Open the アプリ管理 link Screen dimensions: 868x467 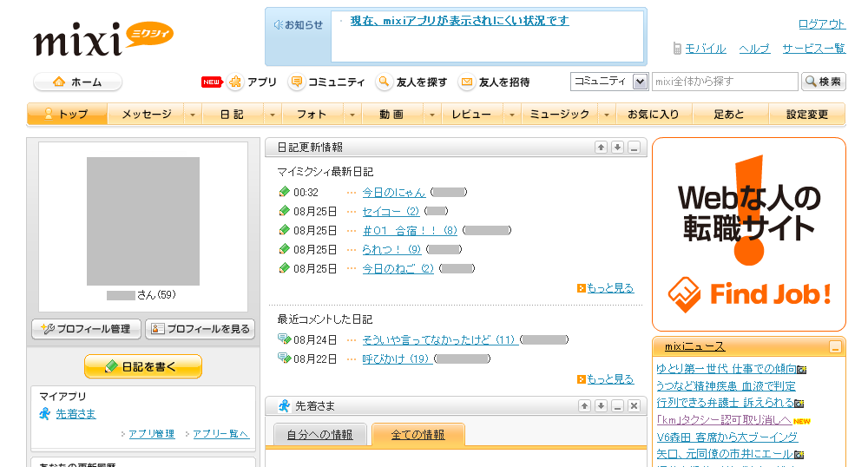pos(152,434)
